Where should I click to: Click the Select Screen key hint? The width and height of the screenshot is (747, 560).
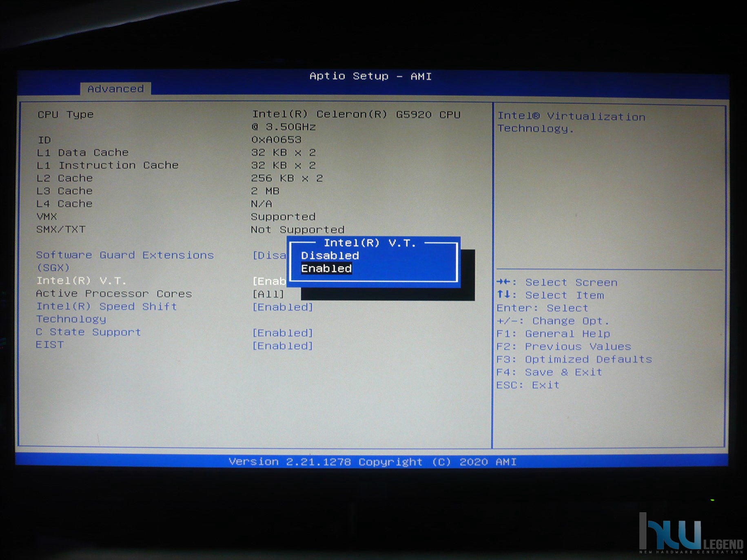click(x=557, y=282)
